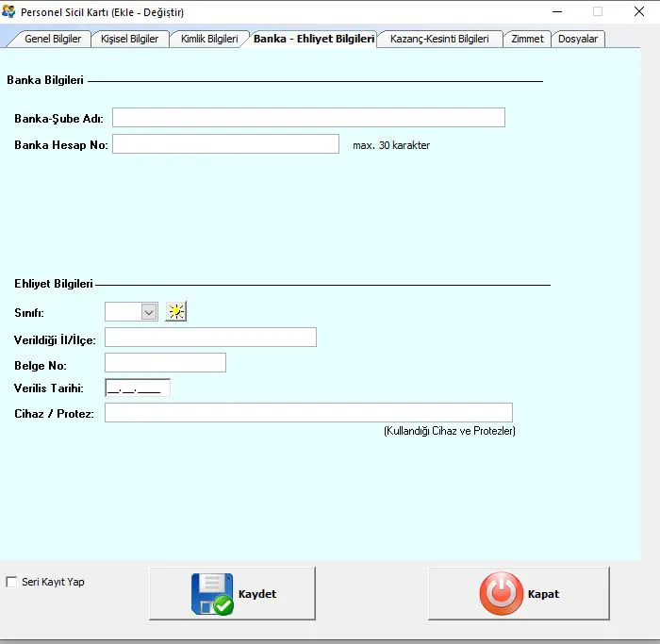660x644 pixels.
Task: Click the Cihaz / Protez text field
Action: pyautogui.click(x=308, y=413)
